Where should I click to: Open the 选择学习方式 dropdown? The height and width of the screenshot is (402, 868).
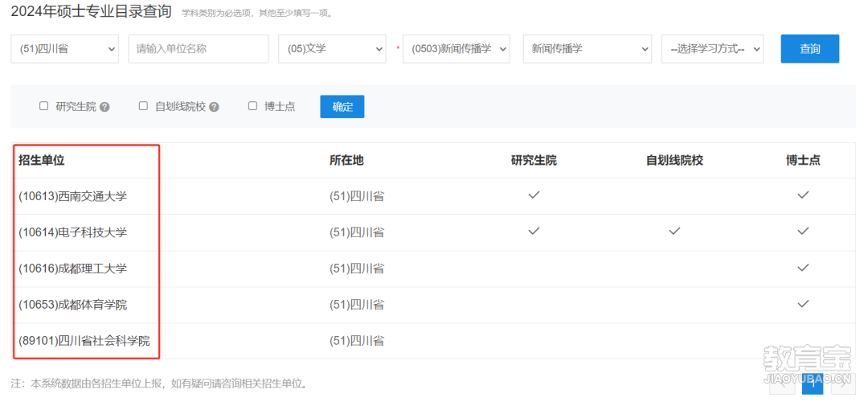712,49
